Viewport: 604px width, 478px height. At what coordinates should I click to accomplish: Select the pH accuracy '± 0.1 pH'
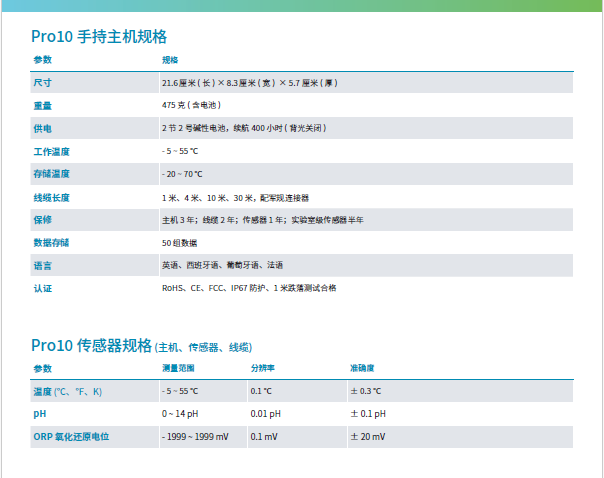click(368, 414)
